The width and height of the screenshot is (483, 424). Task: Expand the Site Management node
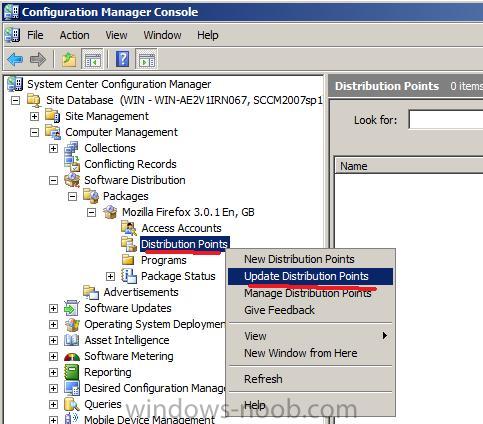click(34, 116)
